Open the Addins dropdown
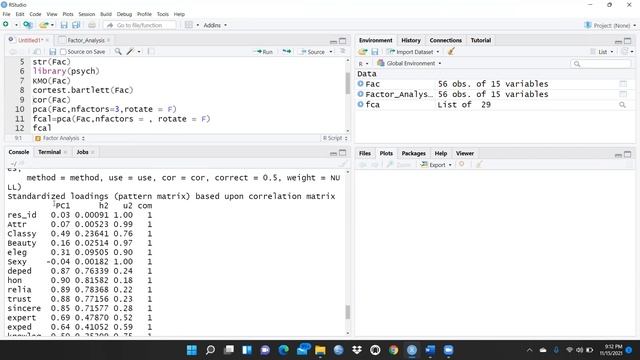The width and height of the screenshot is (640, 360). (x=215, y=25)
